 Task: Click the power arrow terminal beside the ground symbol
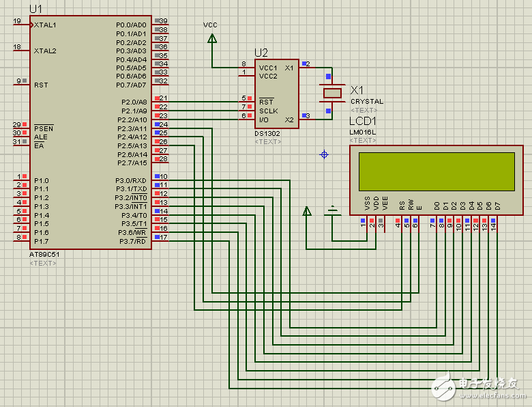point(307,211)
